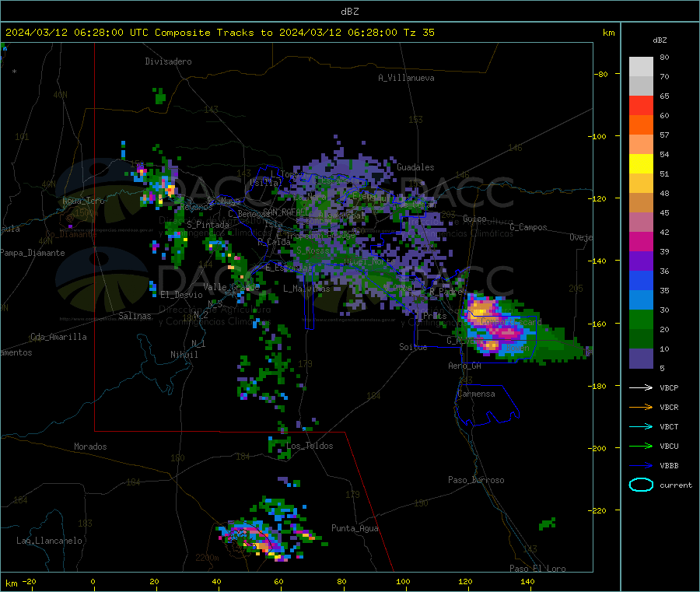Click the 100 km tick on bottom axis
This screenshot has width=700, height=592.
coord(403,581)
